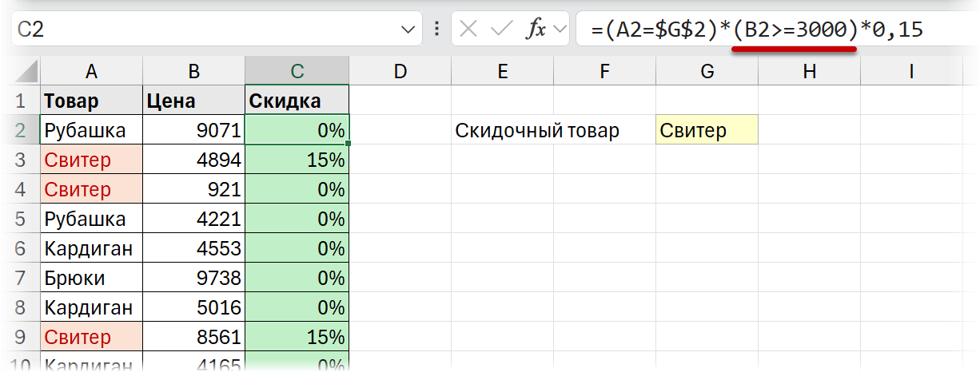Select row 3 header
The width and height of the screenshot is (980, 372).
21,160
